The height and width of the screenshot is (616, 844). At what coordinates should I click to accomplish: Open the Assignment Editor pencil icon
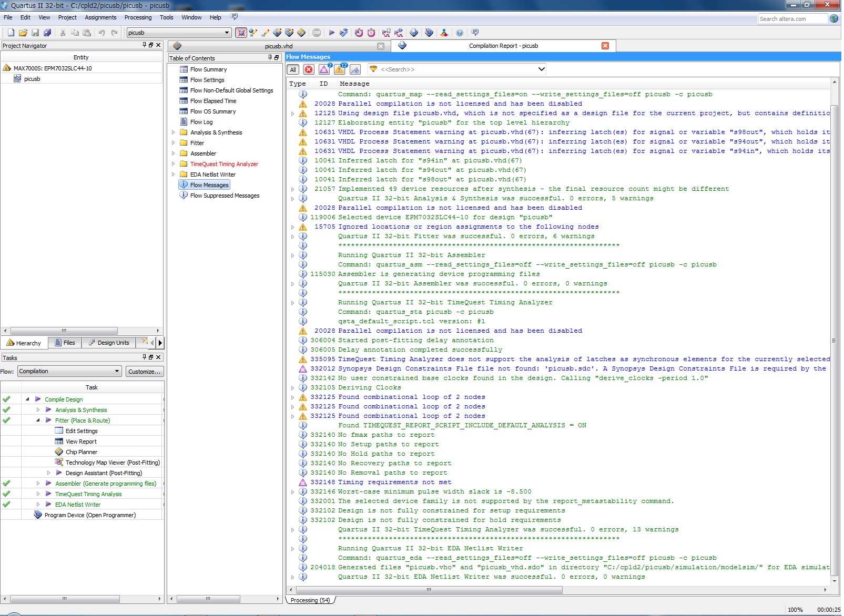[x=265, y=33]
